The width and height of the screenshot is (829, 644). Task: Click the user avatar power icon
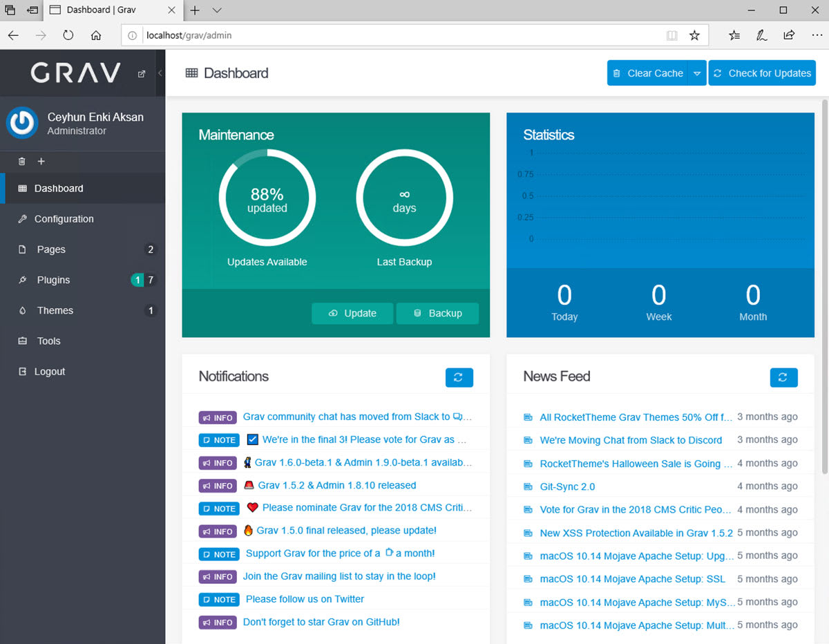tap(22, 123)
